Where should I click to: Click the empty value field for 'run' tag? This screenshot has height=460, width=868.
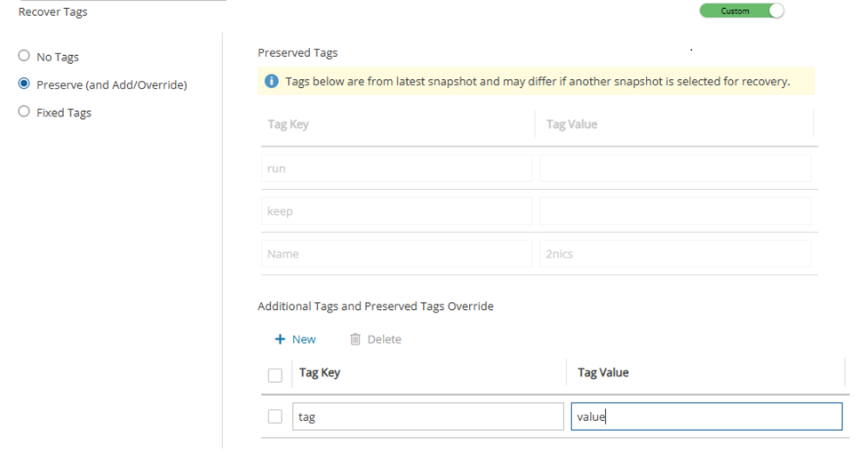click(674, 169)
